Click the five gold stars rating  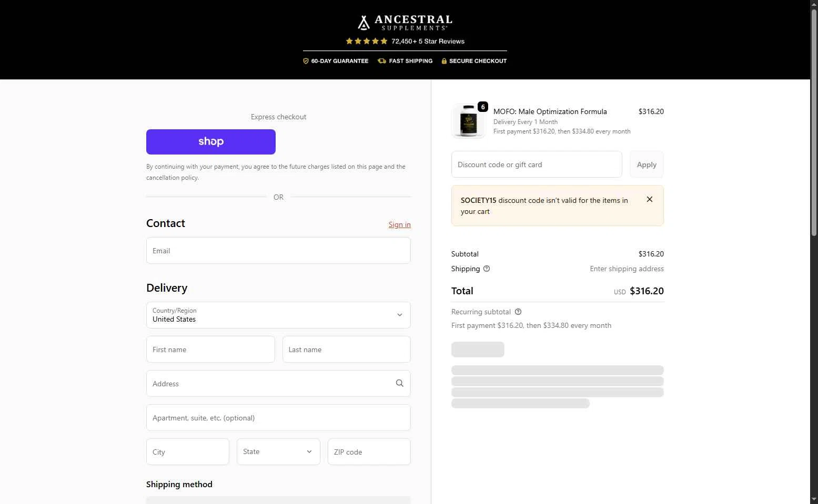point(367,41)
